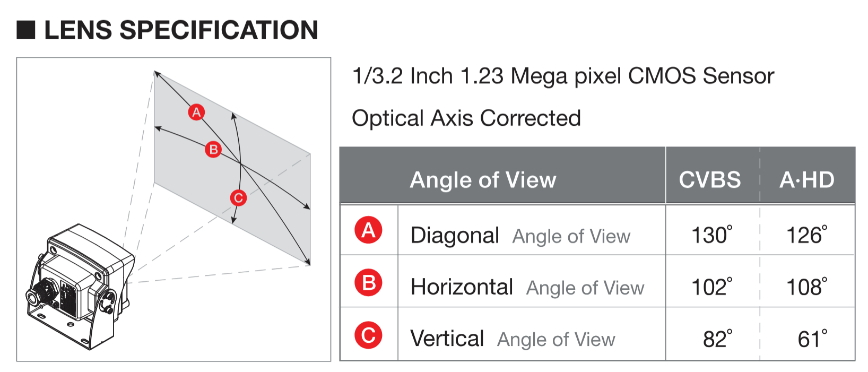868x372 pixels.
Task: Click the Optical Axis Corrected text
Action: tap(466, 118)
